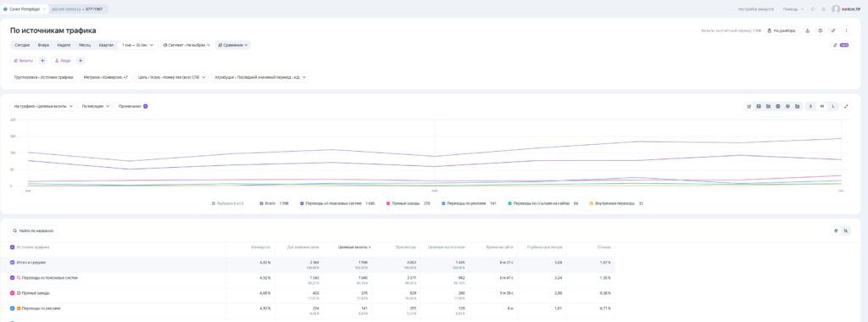868x322 pixels.
Task: Open chart Примечания notes
Action: click(x=133, y=106)
